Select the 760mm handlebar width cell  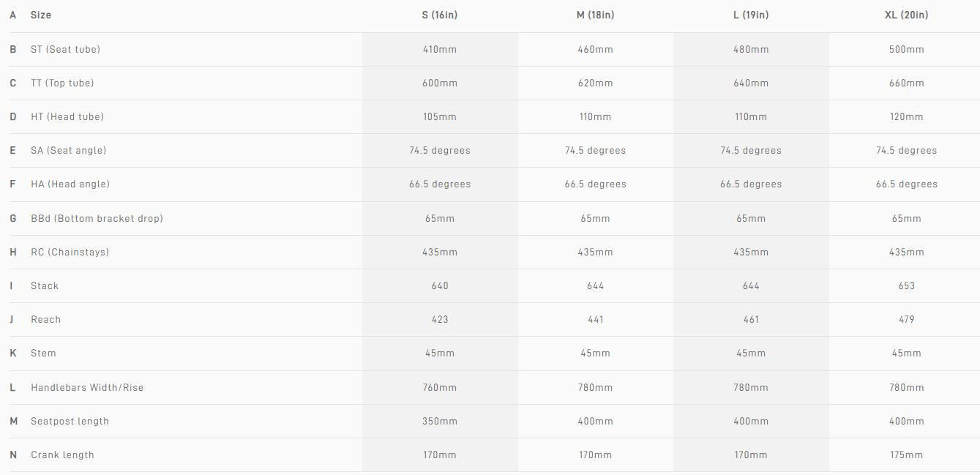click(440, 388)
